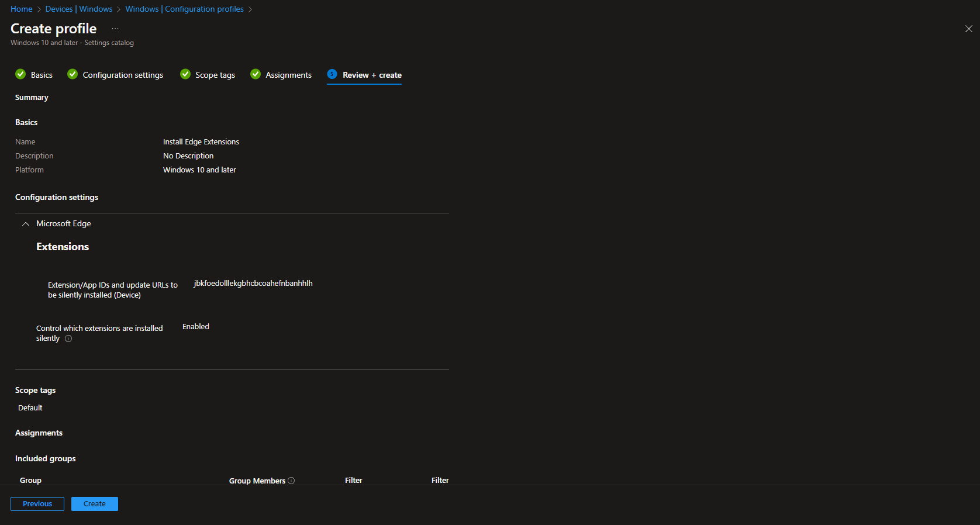Viewport: 980px width, 525px height.
Task: Open the ellipsis menu beside Create profile
Action: pyautogui.click(x=115, y=29)
